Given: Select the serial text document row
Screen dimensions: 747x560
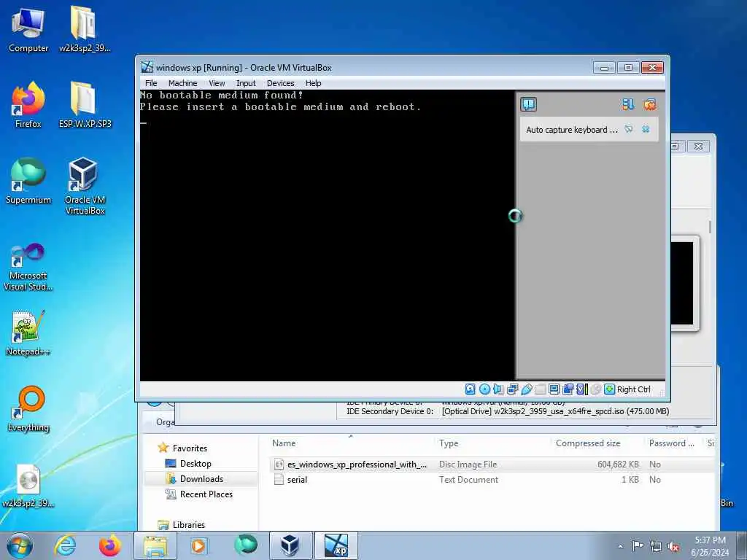Looking at the screenshot, I should pyautogui.click(x=491, y=480).
